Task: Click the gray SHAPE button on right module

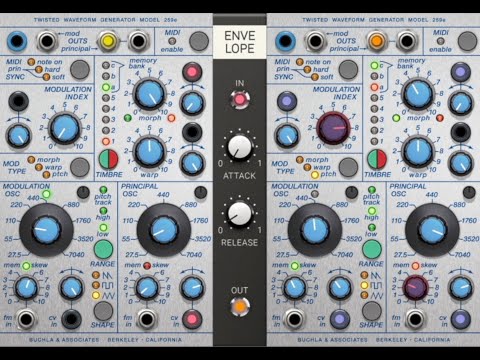Action: click(372, 311)
